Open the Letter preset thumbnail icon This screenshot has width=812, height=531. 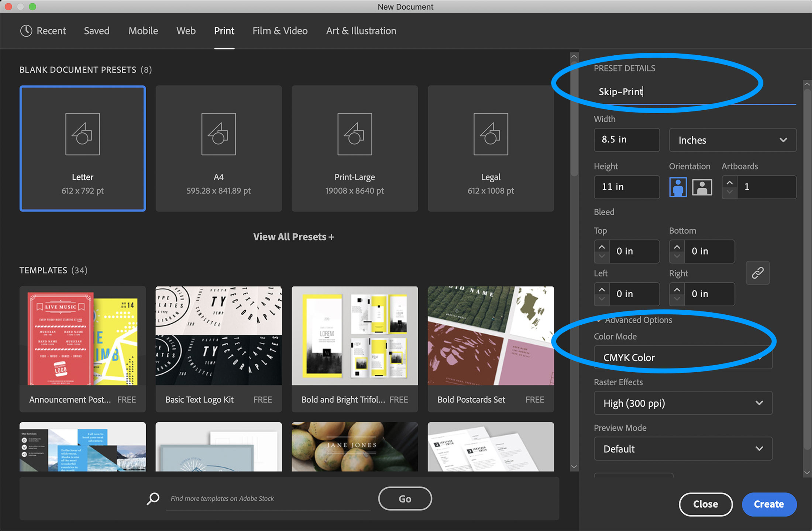(82, 134)
